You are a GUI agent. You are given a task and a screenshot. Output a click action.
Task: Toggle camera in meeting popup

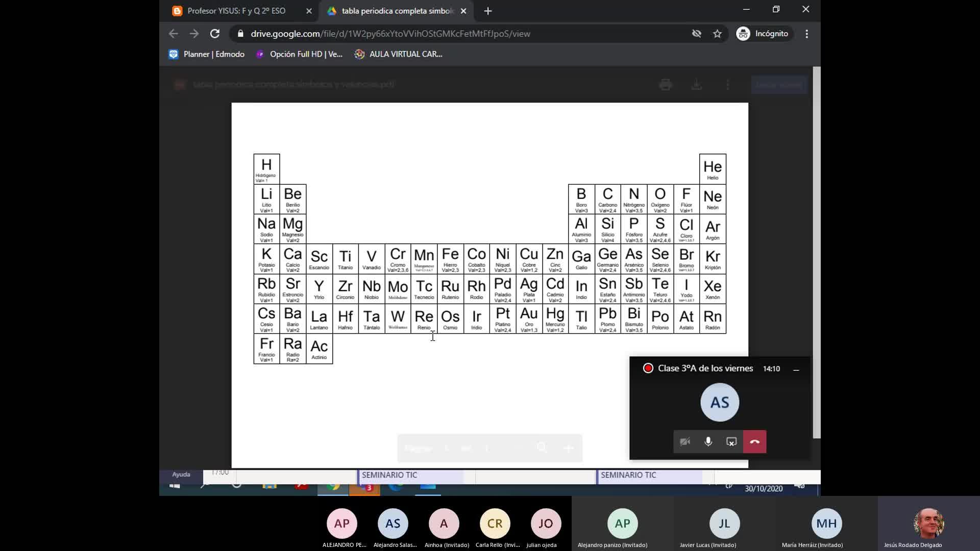(685, 442)
